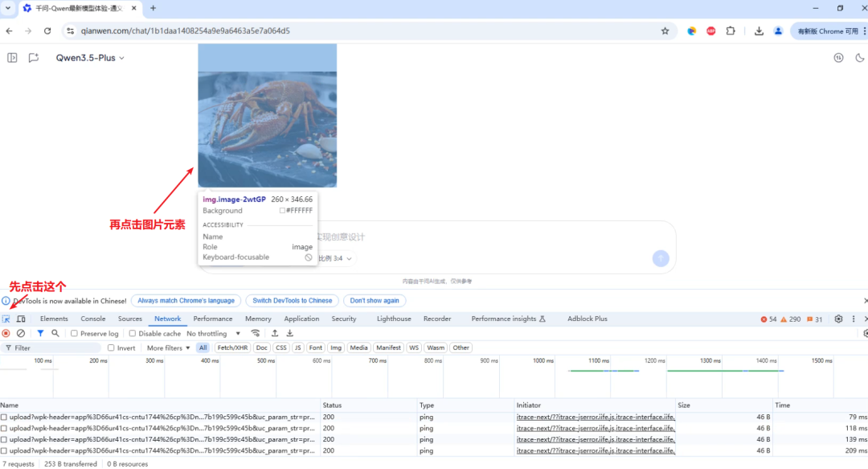Screen dimensions: 868x469
Task: Filter requests by Img type
Action: pyautogui.click(x=336, y=348)
